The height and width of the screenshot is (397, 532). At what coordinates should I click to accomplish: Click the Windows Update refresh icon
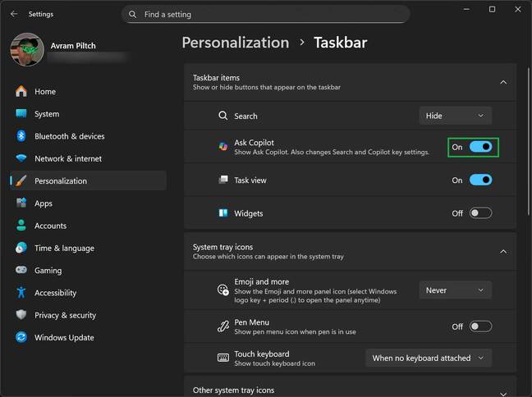coord(21,337)
